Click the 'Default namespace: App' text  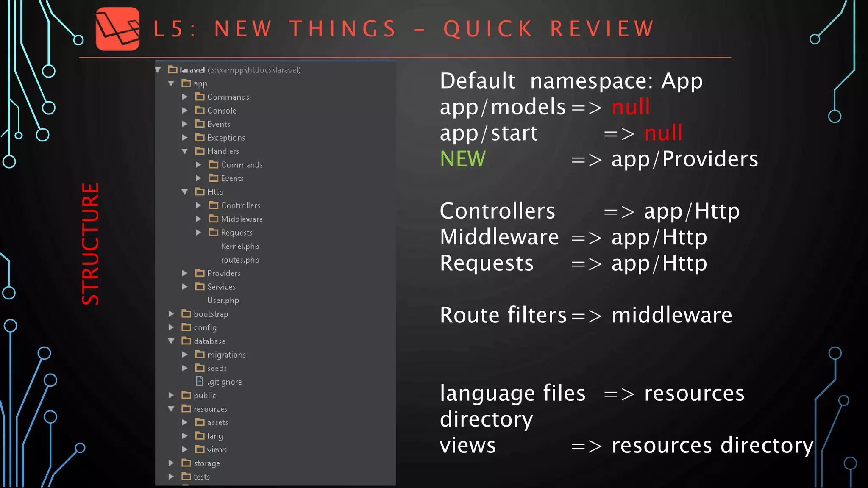[571, 81]
